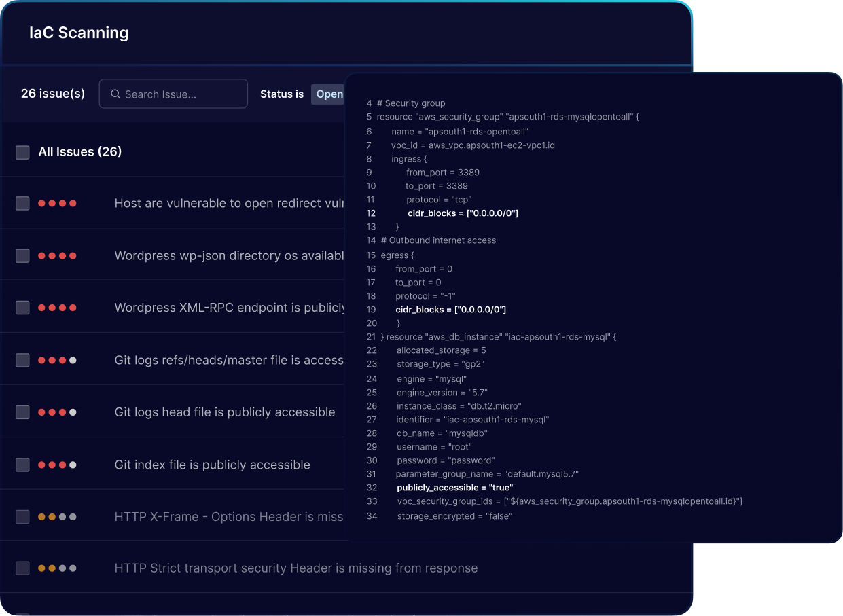
Task: Check the open redirect vulnerability issue
Action: tap(22, 203)
